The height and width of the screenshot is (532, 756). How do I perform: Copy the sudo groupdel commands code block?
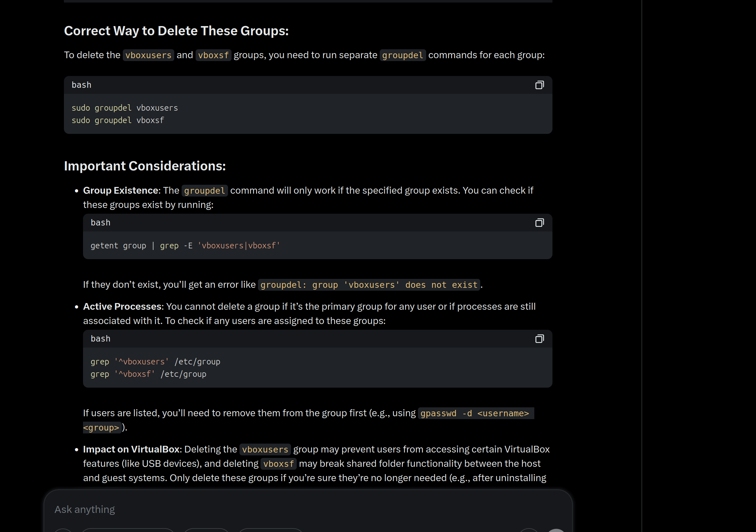[x=539, y=85]
